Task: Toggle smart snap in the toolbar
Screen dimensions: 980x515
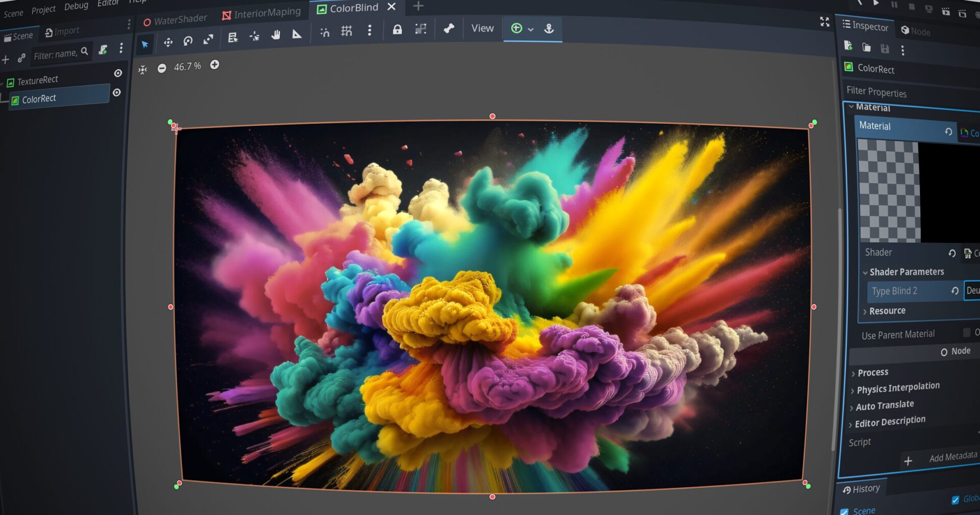Action: pos(325,33)
